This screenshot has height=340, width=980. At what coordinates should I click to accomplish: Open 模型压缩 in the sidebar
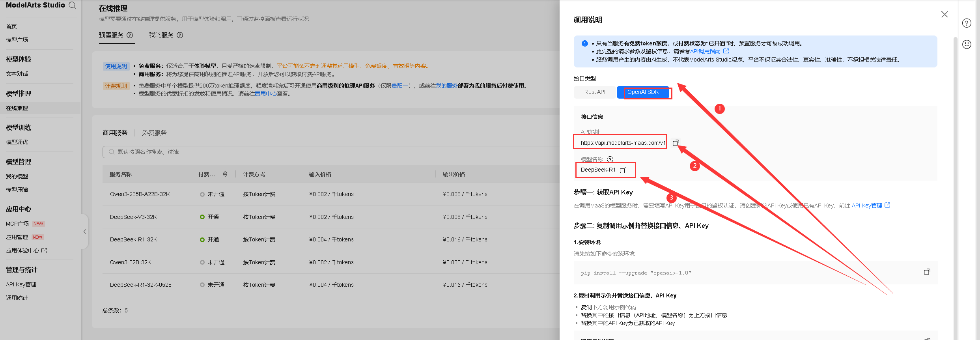pos(17,190)
